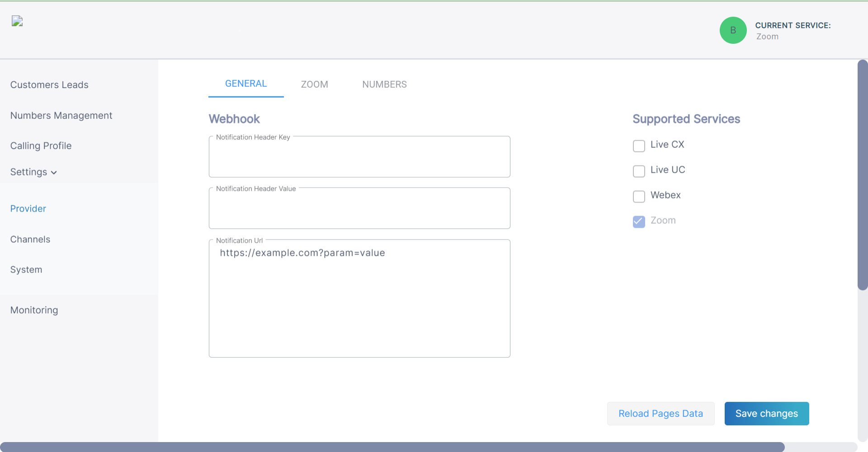Expand the Settings chevron in sidebar

[x=54, y=173]
